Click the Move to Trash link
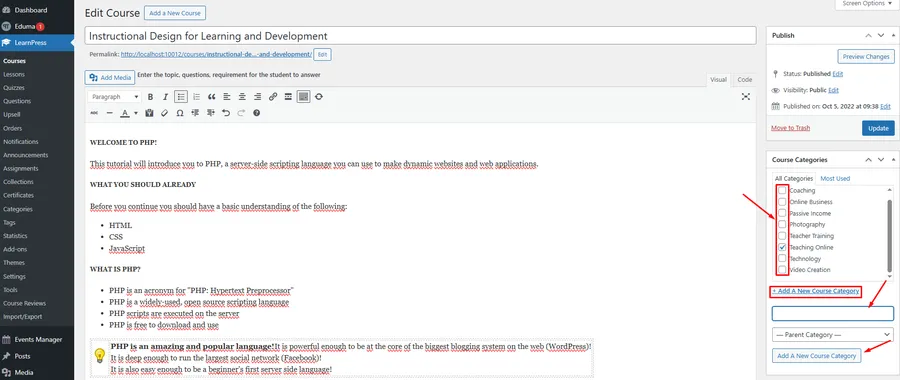Screen dimensions: 900x380 (x=790, y=128)
